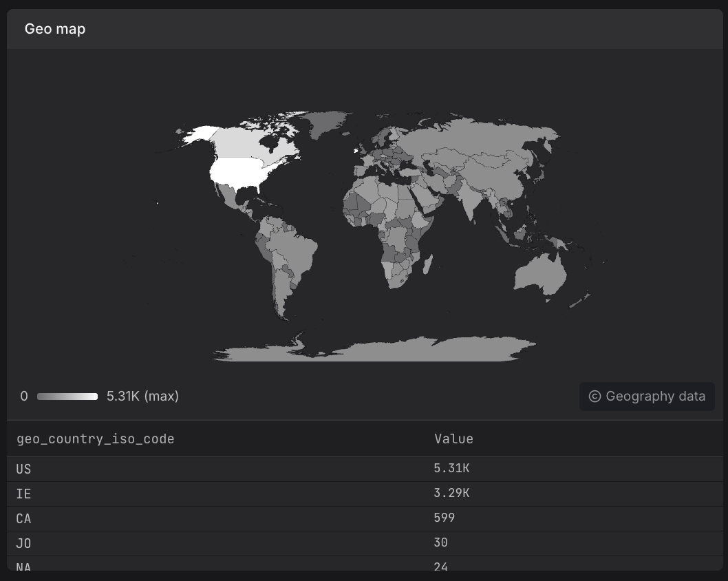Click the 5.31K (max) legend label
The height and width of the screenshot is (581, 728).
[142, 397]
